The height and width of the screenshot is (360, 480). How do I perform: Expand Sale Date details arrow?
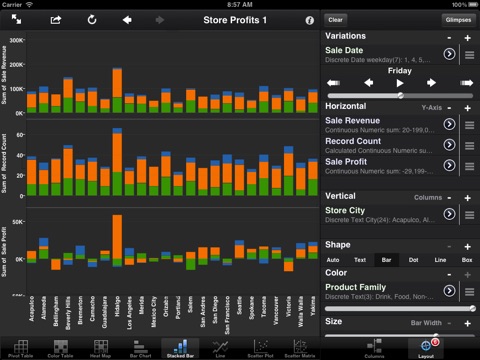tap(449, 54)
